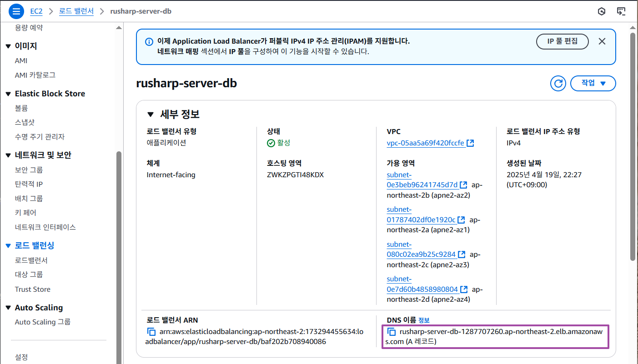
Task: Open 볼륨 in sidebar
Action: tap(21, 108)
